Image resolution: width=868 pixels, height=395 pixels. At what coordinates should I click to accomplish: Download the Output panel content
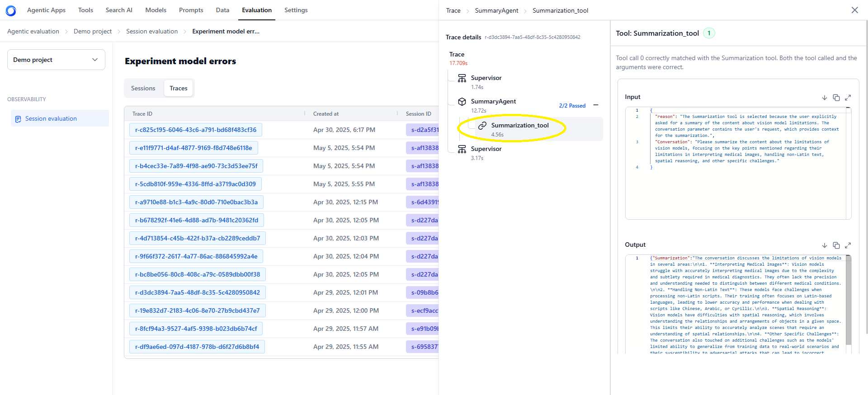824,245
